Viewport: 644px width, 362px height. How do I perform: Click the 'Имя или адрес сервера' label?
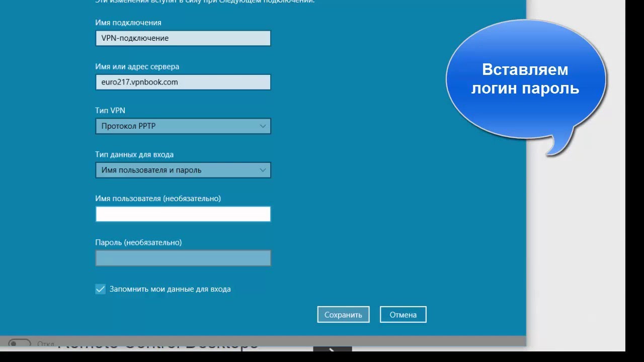(x=137, y=66)
